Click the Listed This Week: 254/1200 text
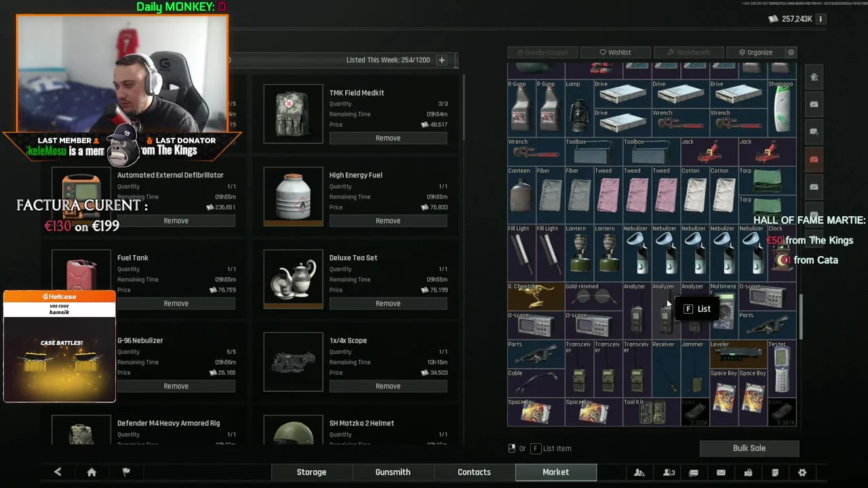 coord(388,60)
